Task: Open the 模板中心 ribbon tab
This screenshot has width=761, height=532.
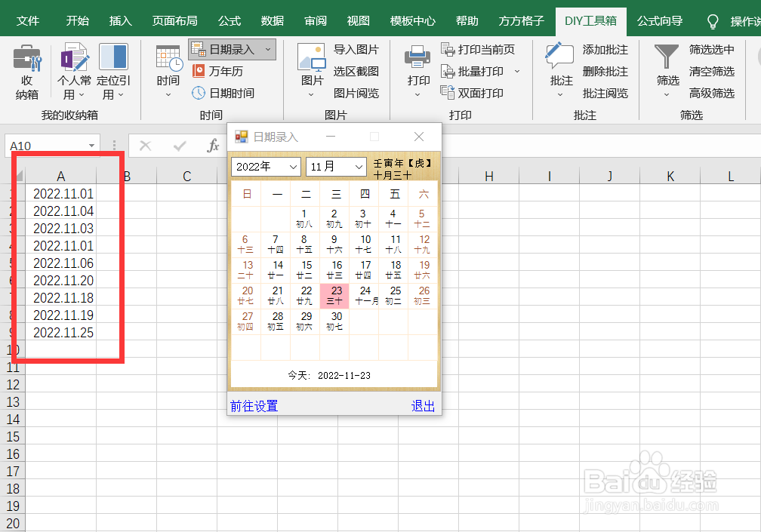Action: click(412, 21)
